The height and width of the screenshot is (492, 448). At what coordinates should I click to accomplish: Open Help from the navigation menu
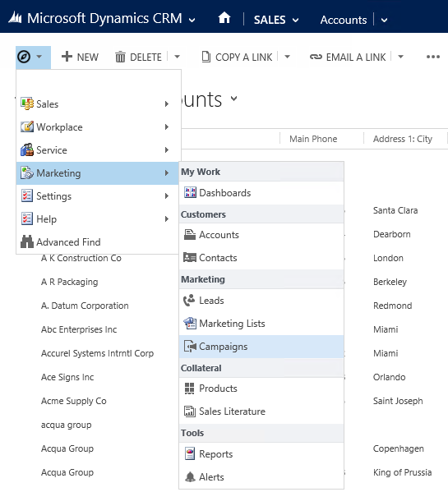click(98, 218)
